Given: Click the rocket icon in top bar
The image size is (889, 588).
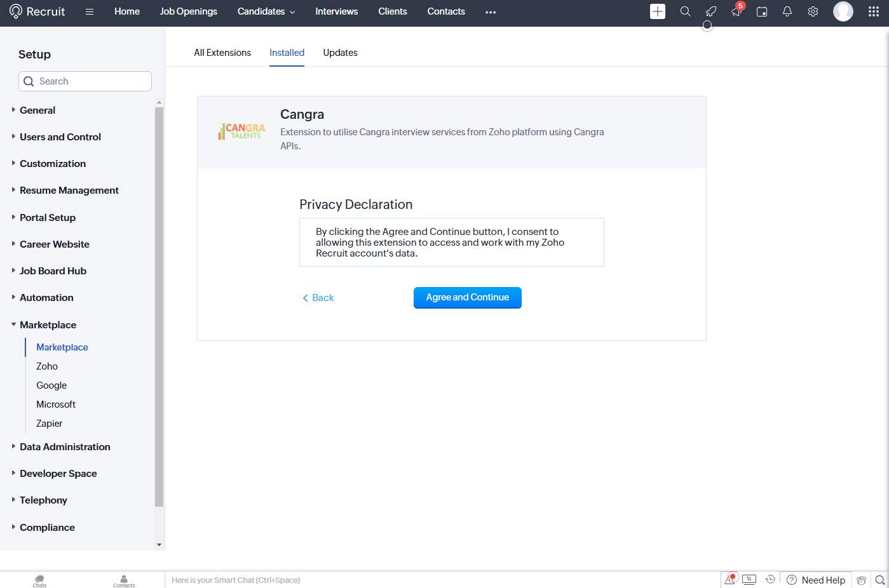Looking at the screenshot, I should 711,11.
